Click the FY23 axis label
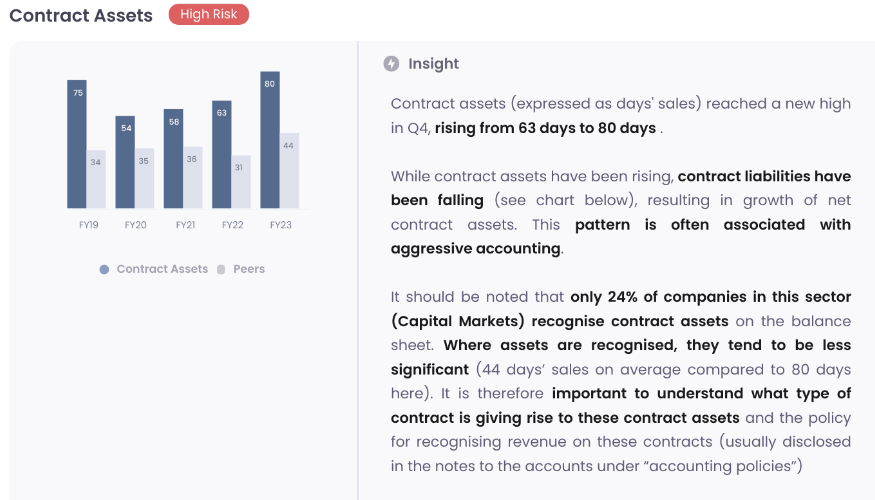Image resolution: width=875 pixels, height=500 pixels. tap(281, 225)
